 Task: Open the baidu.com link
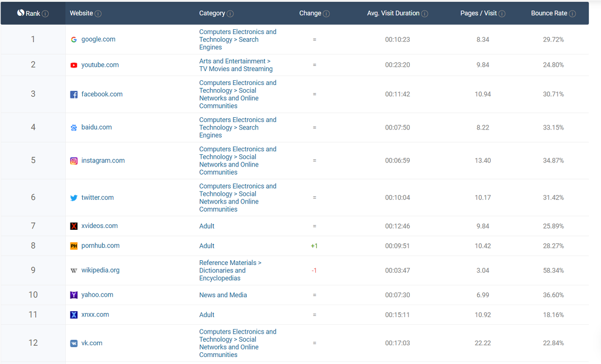click(x=97, y=127)
